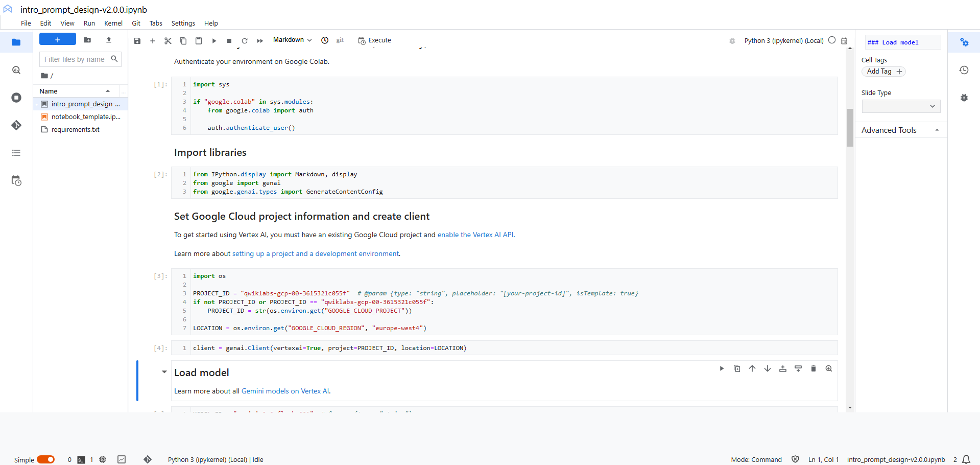Open the View menu
980x465 pixels.
(x=67, y=24)
